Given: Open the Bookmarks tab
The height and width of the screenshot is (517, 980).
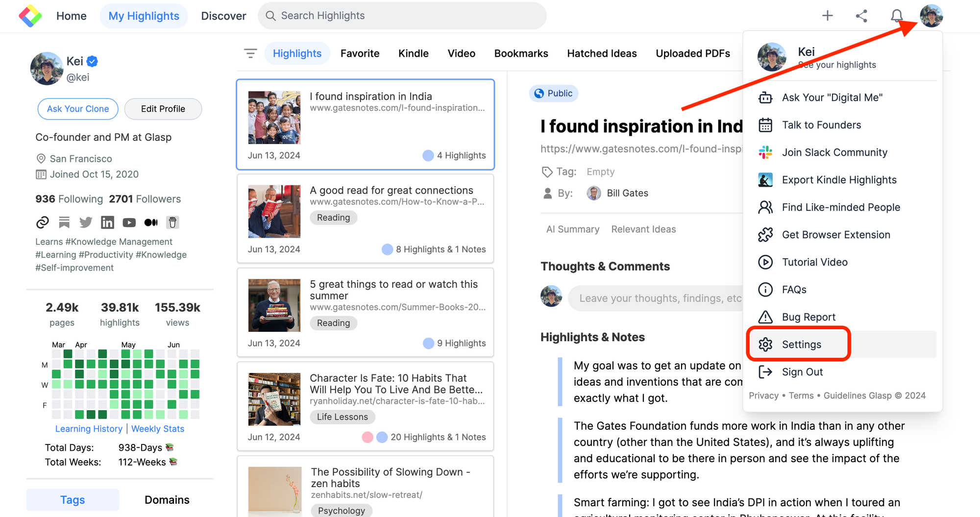Looking at the screenshot, I should (x=521, y=53).
